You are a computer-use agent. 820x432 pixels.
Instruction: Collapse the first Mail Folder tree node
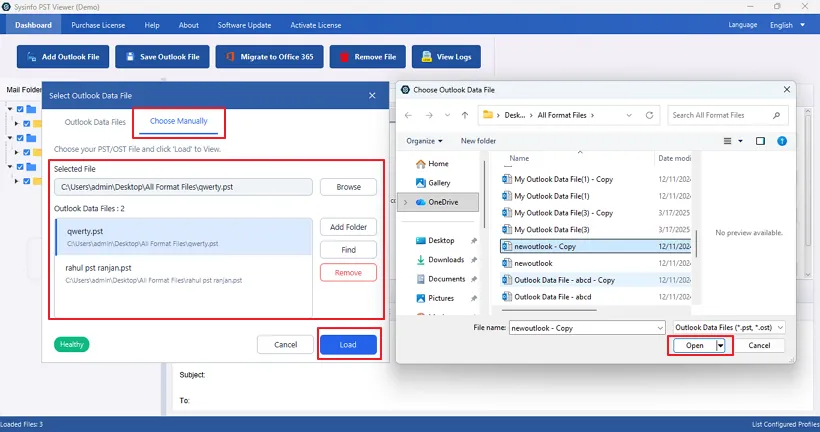[10, 109]
